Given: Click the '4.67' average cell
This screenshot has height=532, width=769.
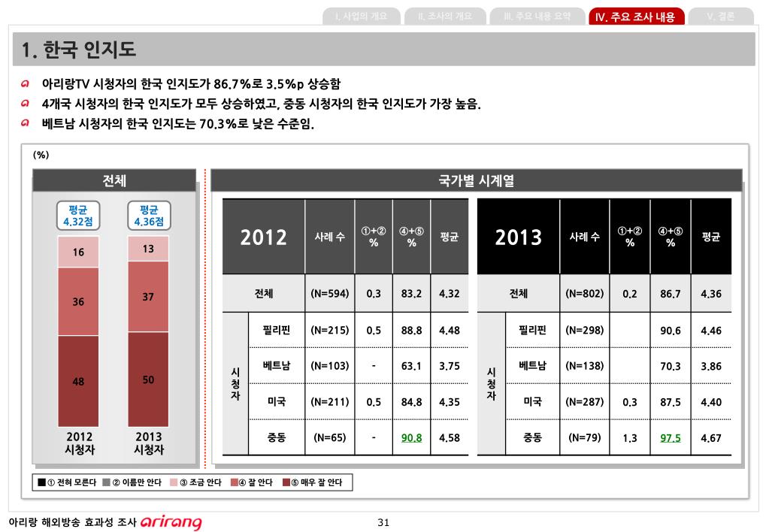Looking at the screenshot, I should pos(711,438).
